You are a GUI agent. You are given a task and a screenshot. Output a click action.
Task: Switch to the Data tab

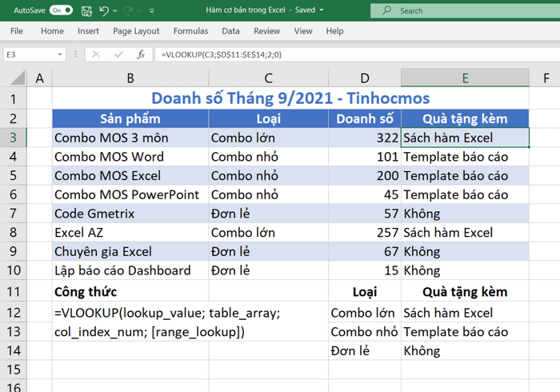230,31
